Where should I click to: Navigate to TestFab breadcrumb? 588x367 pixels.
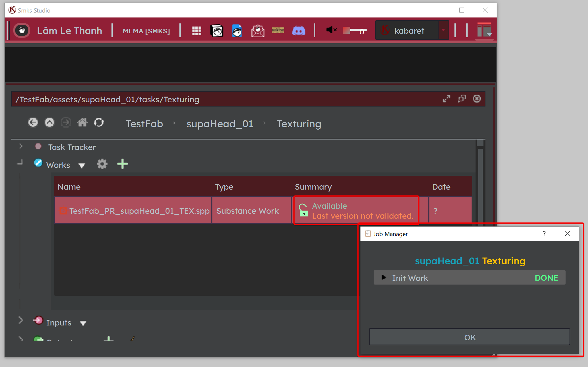(144, 124)
